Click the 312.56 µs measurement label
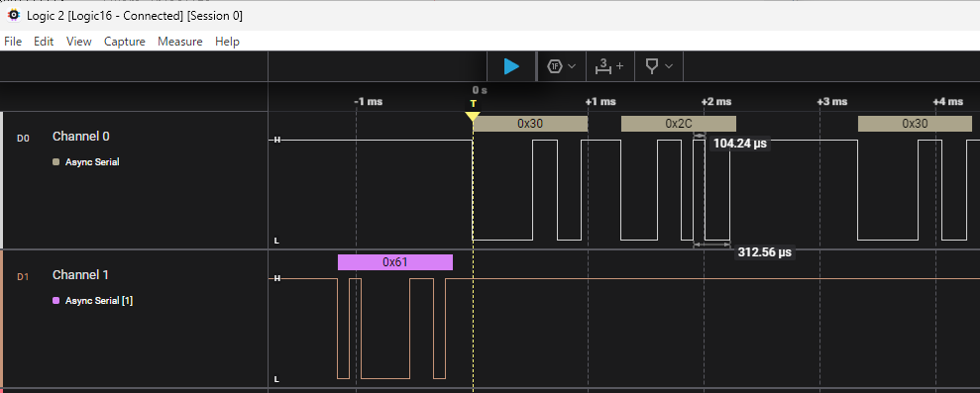Image resolution: width=980 pixels, height=393 pixels. coord(765,252)
